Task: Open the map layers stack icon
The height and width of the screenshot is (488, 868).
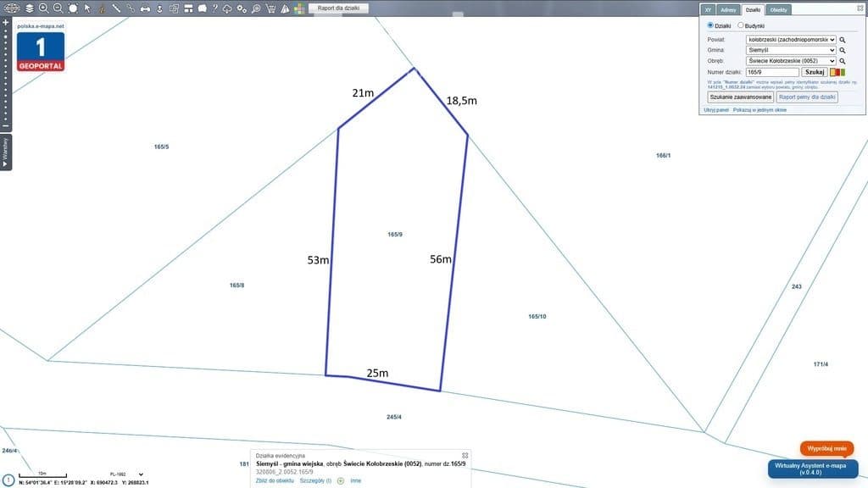Action: point(30,8)
